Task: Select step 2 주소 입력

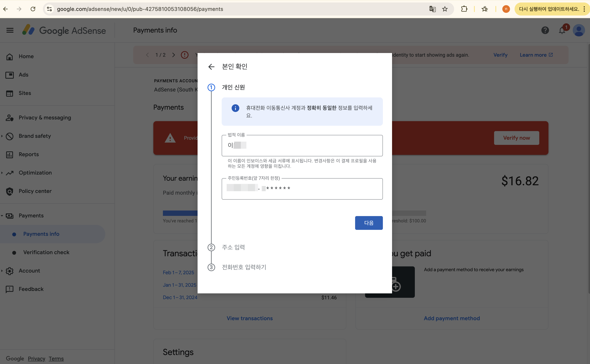Action: [x=233, y=247]
